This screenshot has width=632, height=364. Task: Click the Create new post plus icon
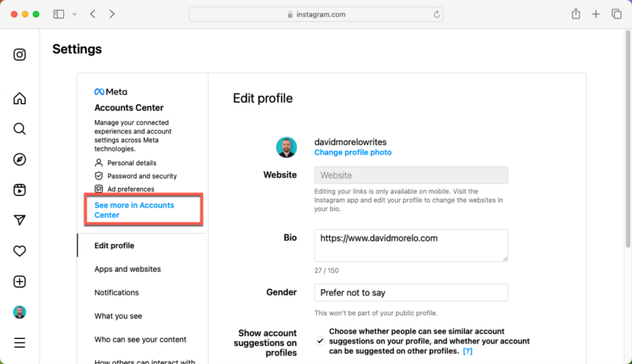[19, 281]
